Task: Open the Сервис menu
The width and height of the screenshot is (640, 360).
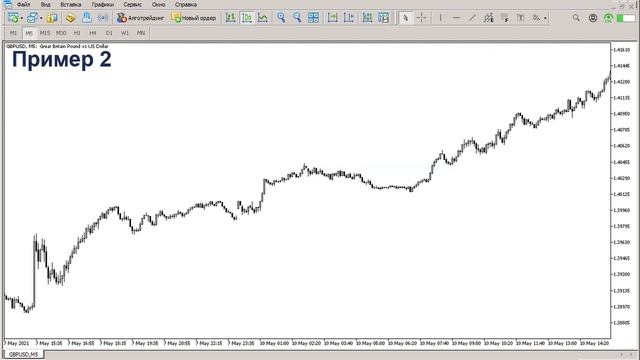Action: pos(133,4)
